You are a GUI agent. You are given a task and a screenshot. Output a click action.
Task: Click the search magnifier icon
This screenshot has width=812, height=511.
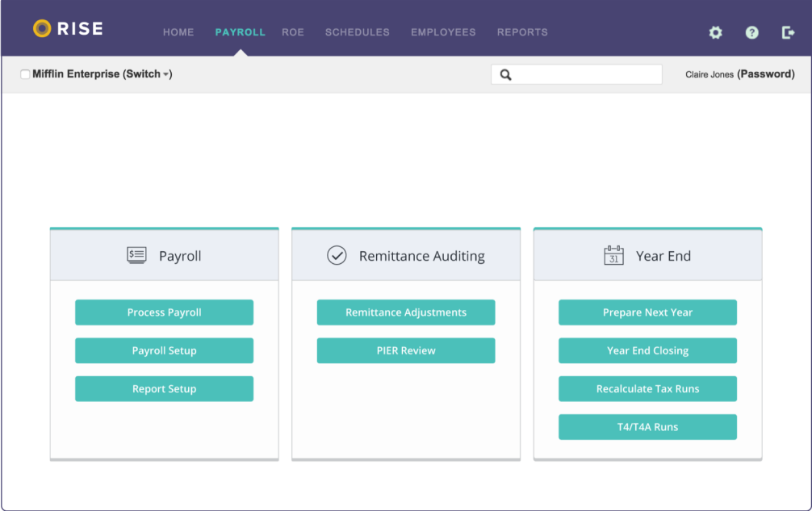point(506,75)
